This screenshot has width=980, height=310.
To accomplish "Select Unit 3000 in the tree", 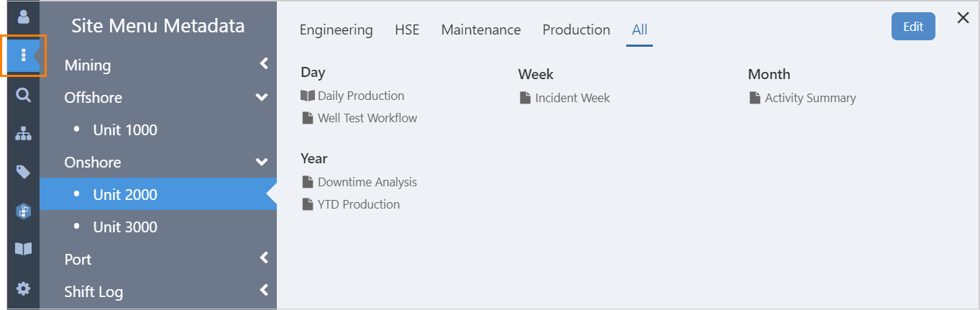I will pyautogui.click(x=125, y=227).
